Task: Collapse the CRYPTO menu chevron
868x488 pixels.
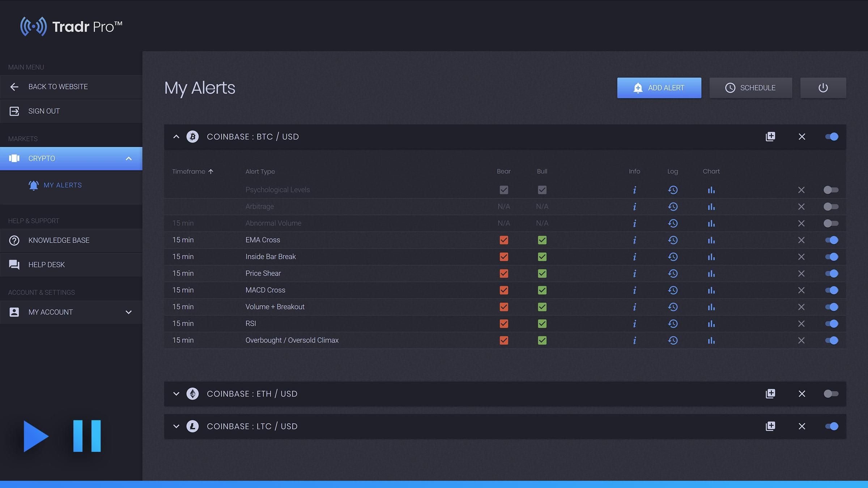Action: click(x=129, y=159)
